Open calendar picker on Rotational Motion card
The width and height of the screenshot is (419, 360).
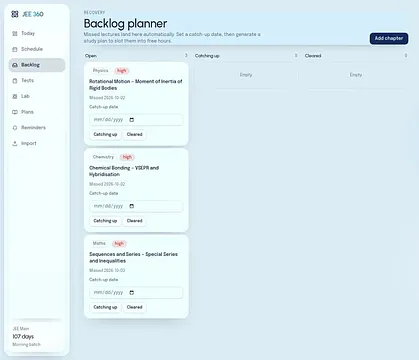pyautogui.click(x=132, y=120)
